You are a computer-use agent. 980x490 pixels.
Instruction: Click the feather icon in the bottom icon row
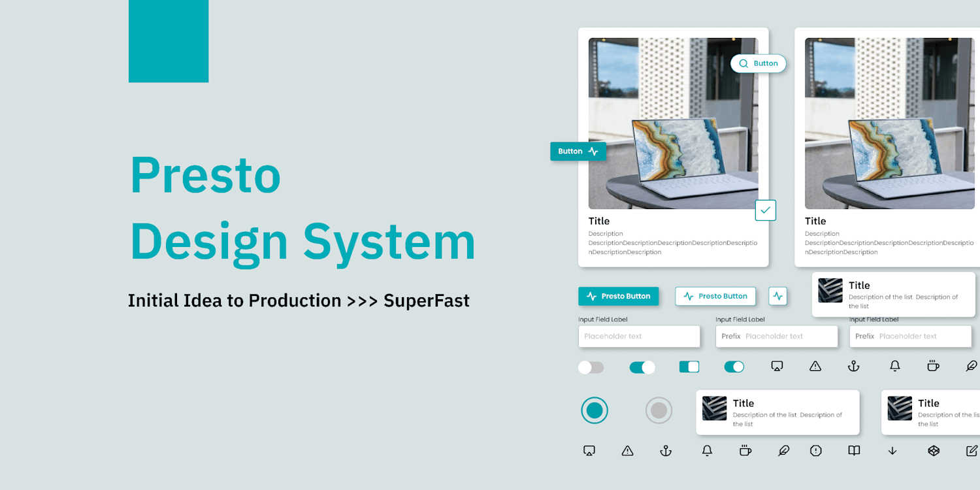pyautogui.click(x=783, y=450)
